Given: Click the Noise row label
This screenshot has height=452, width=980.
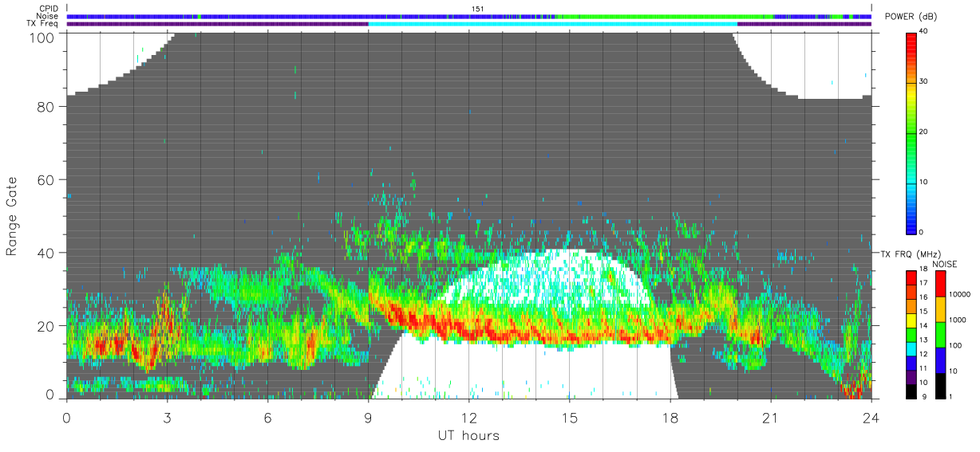Looking at the screenshot, I should pyautogui.click(x=49, y=16).
